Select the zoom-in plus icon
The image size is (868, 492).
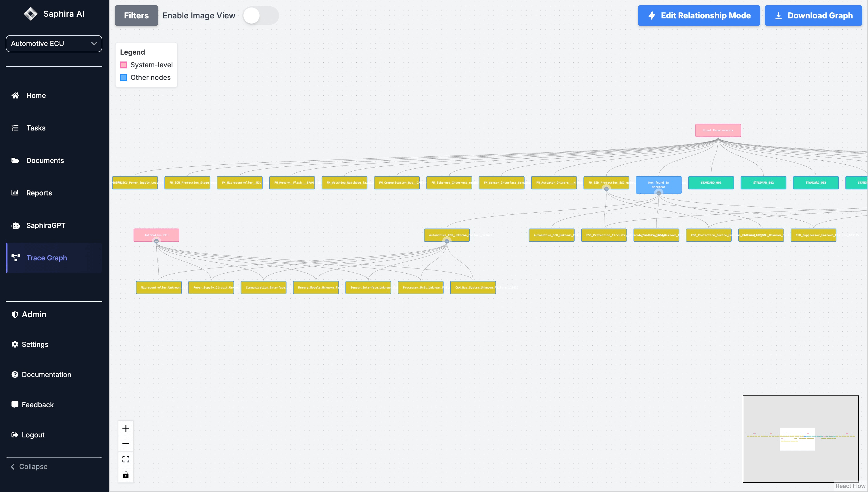click(x=126, y=428)
